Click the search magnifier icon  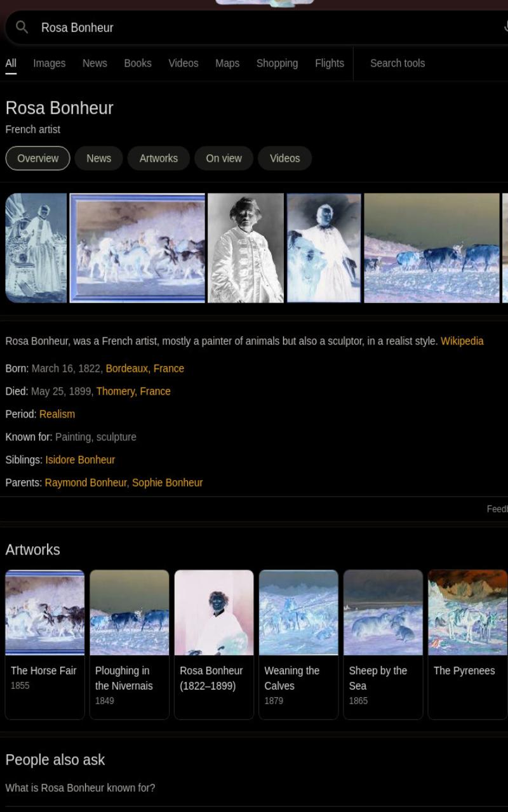tap(22, 27)
